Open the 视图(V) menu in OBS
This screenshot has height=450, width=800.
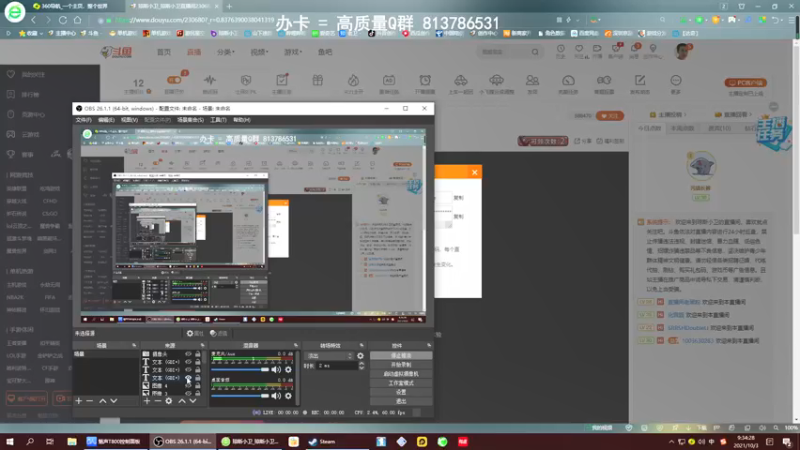[x=129, y=120]
